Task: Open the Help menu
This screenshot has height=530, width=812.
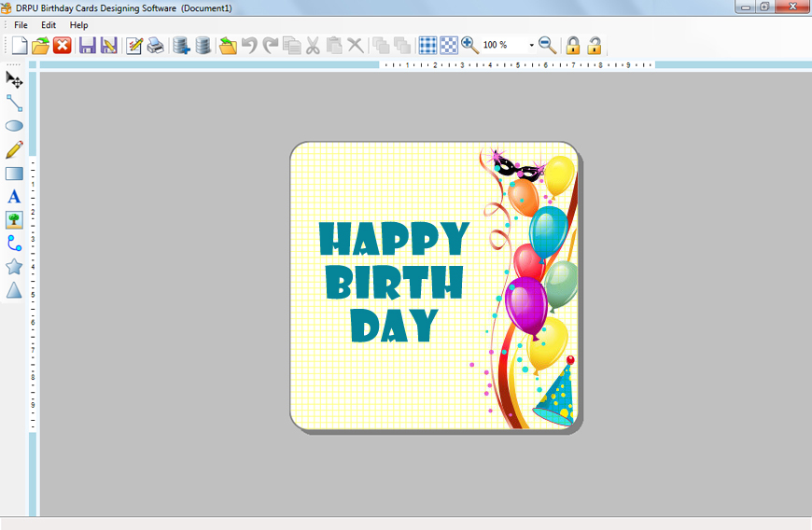Action: 78,25
